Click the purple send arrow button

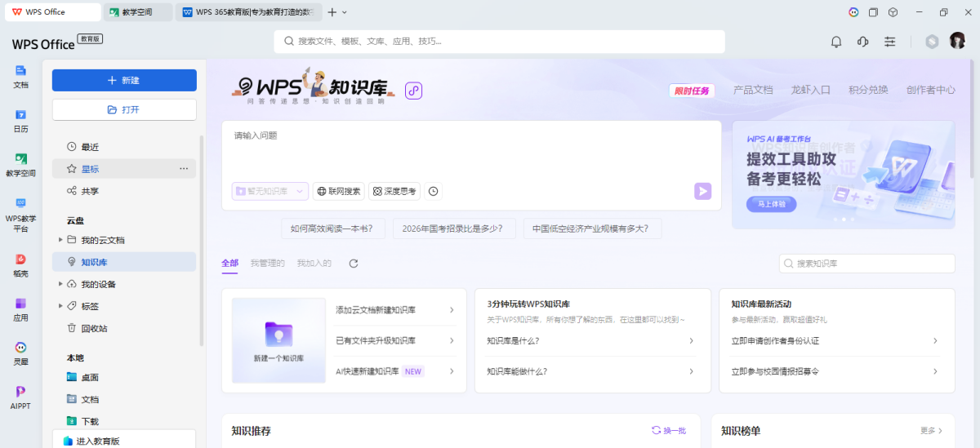(702, 191)
